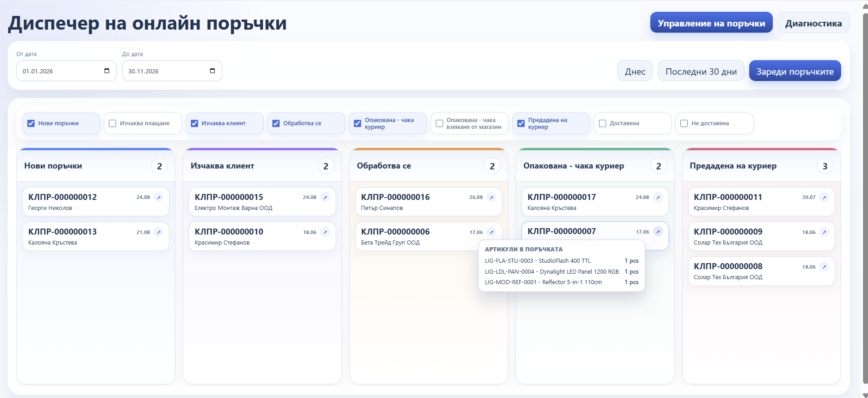The width and height of the screenshot is (868, 398).
Task: Switch to Управление на поръчки tab
Action: [x=711, y=22]
